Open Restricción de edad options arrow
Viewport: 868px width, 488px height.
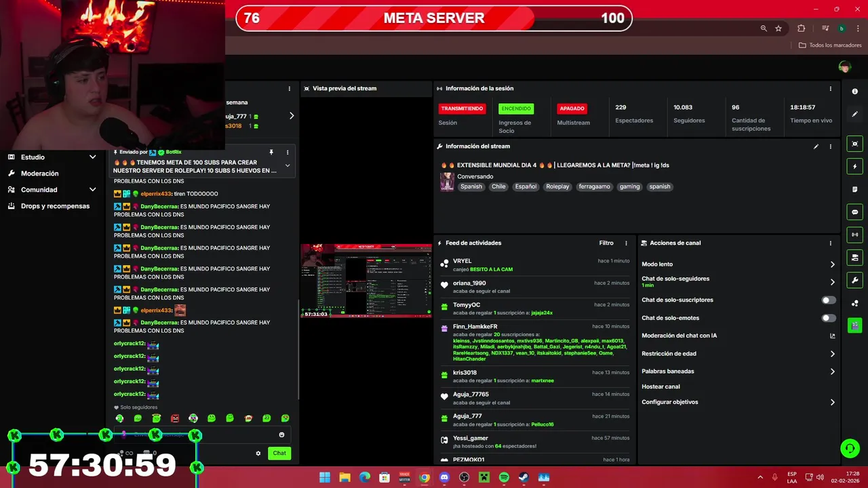[x=832, y=354]
